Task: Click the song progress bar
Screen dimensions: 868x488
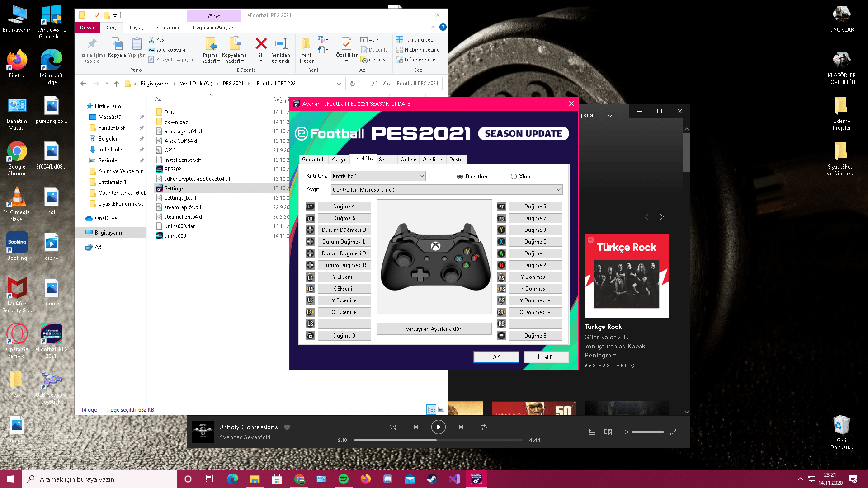Action: 438,440
